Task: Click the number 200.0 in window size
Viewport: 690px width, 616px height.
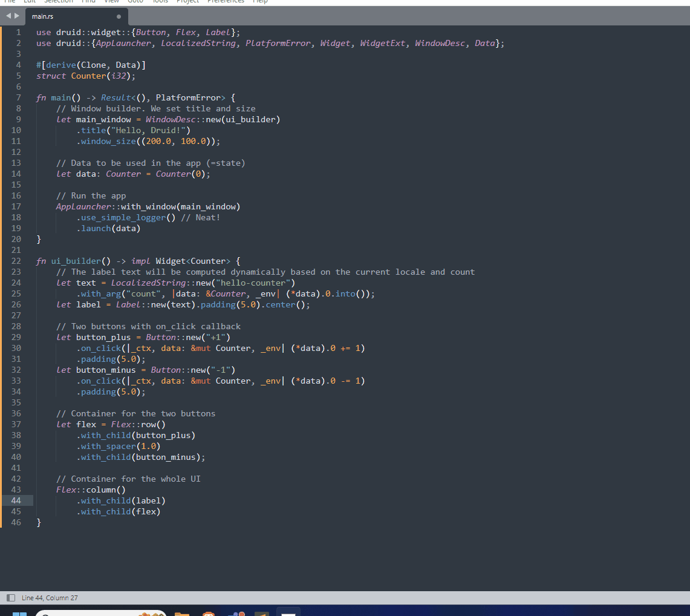Action: click(x=158, y=142)
